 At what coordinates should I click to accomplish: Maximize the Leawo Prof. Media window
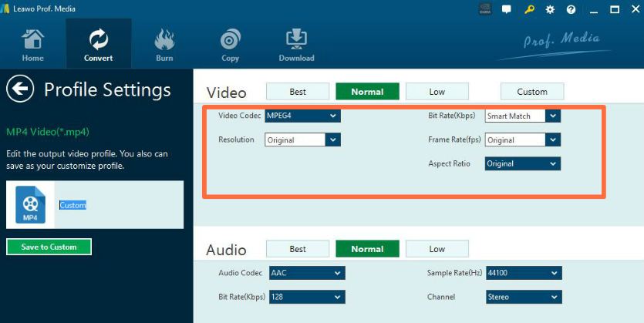coord(615,9)
